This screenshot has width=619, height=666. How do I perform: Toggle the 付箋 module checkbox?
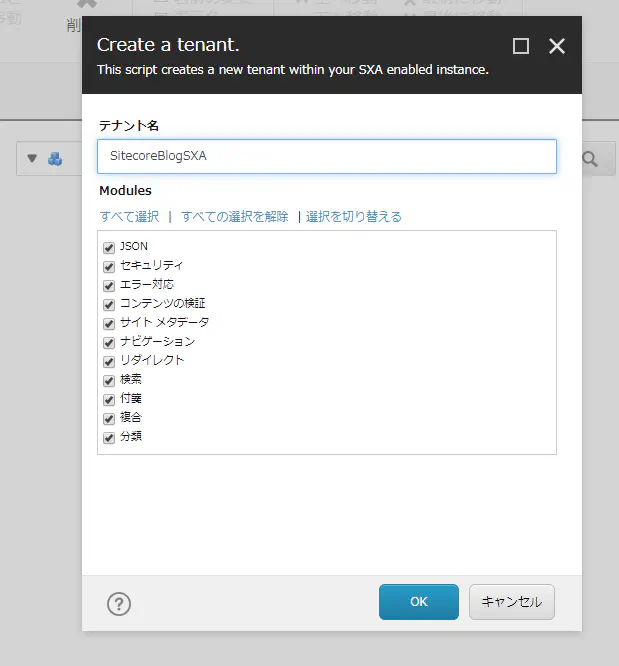[x=109, y=400]
